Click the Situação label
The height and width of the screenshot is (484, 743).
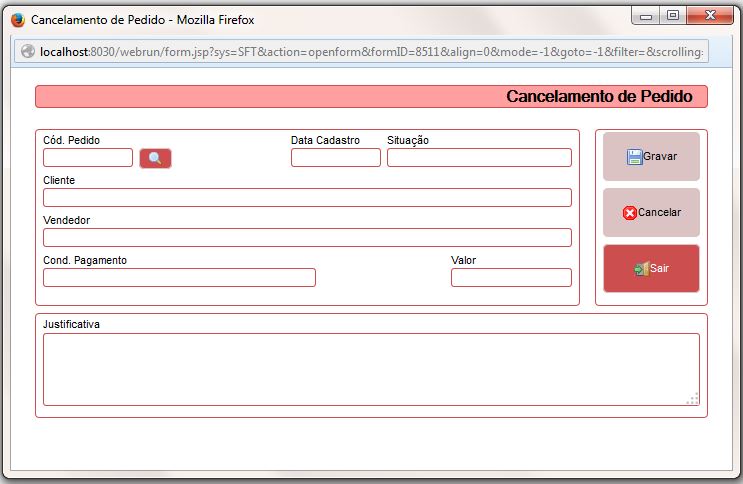coord(408,140)
